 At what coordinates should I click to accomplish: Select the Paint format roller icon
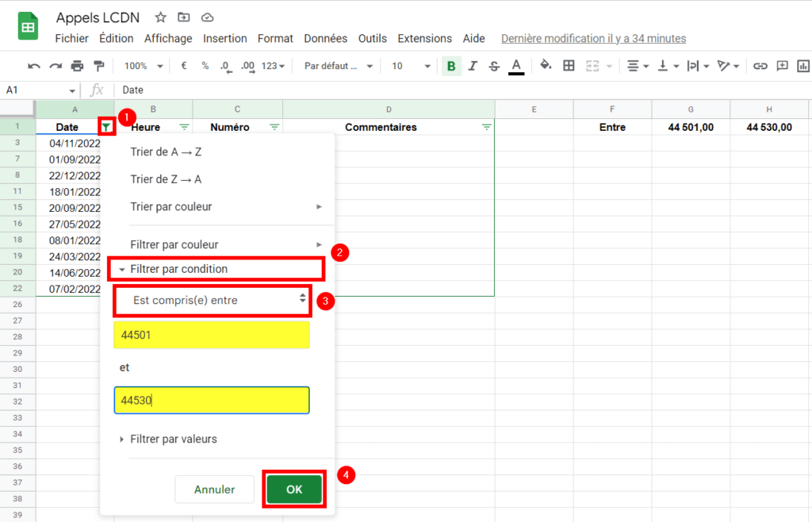pos(98,67)
